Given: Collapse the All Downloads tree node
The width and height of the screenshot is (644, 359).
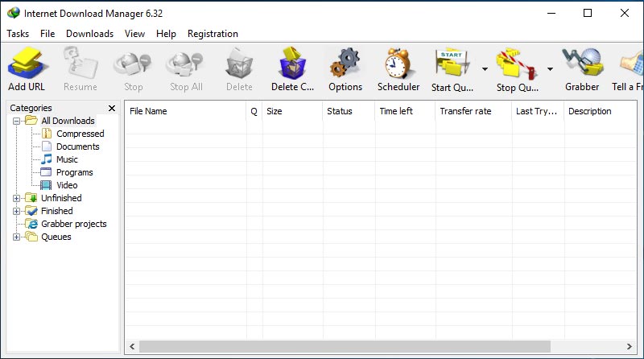Looking at the screenshot, I should 17,121.
